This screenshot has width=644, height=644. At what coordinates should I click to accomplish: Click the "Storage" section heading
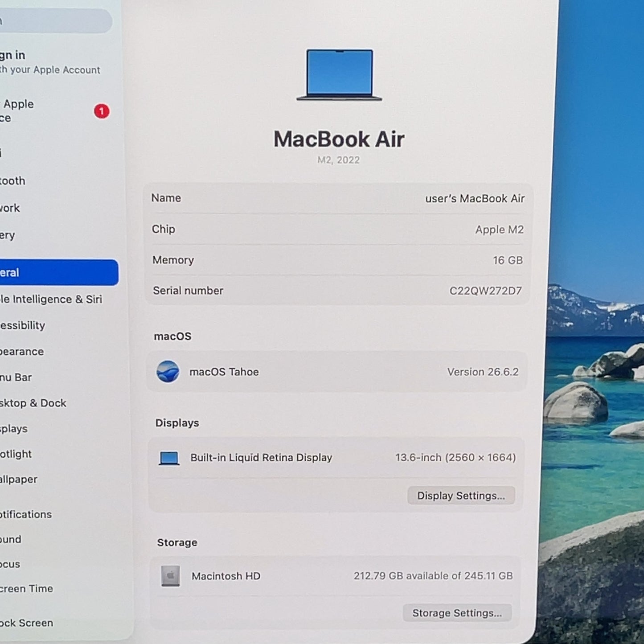(x=177, y=542)
